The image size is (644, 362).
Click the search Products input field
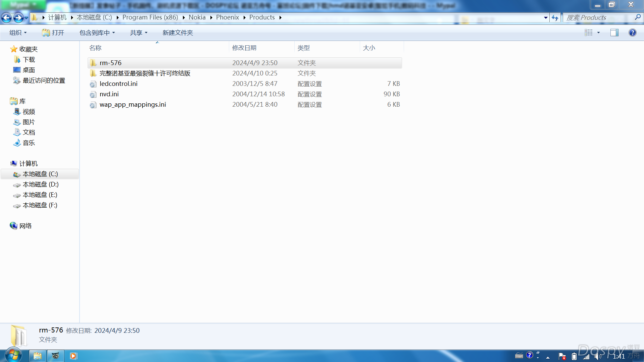click(x=597, y=17)
